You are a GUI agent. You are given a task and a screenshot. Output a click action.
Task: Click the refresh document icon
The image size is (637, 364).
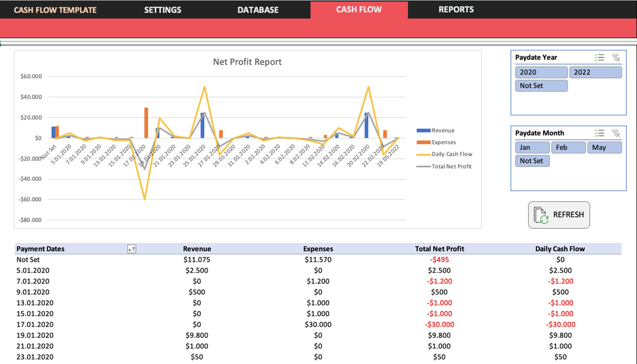(x=541, y=215)
